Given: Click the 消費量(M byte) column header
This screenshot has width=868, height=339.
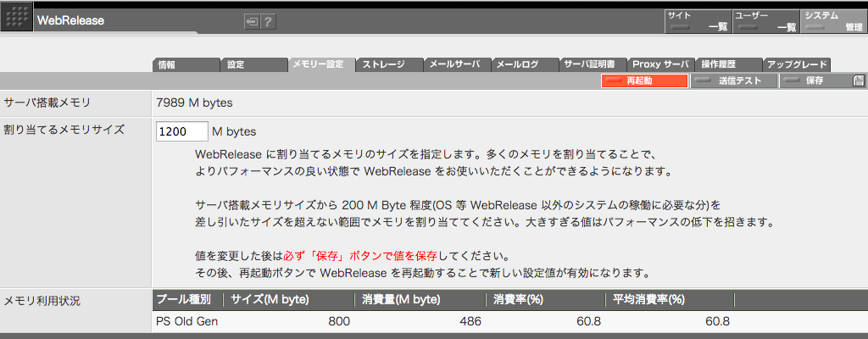Looking at the screenshot, I should coord(401,300).
